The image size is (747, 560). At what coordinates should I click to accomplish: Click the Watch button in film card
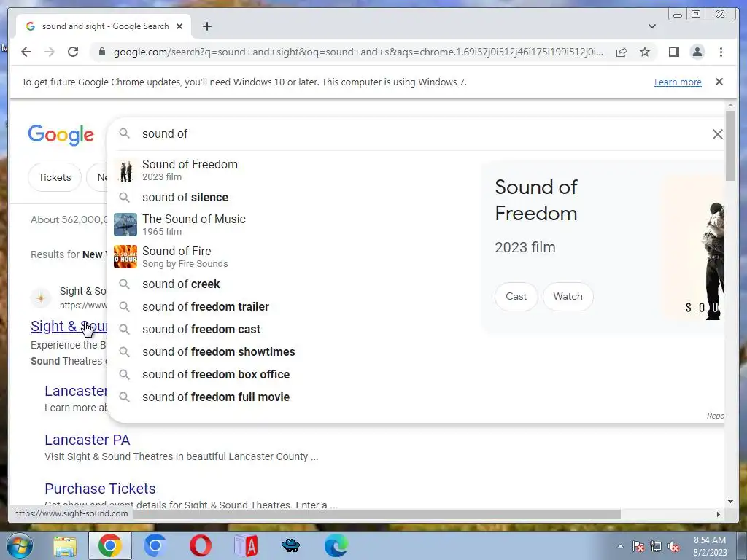[568, 296]
